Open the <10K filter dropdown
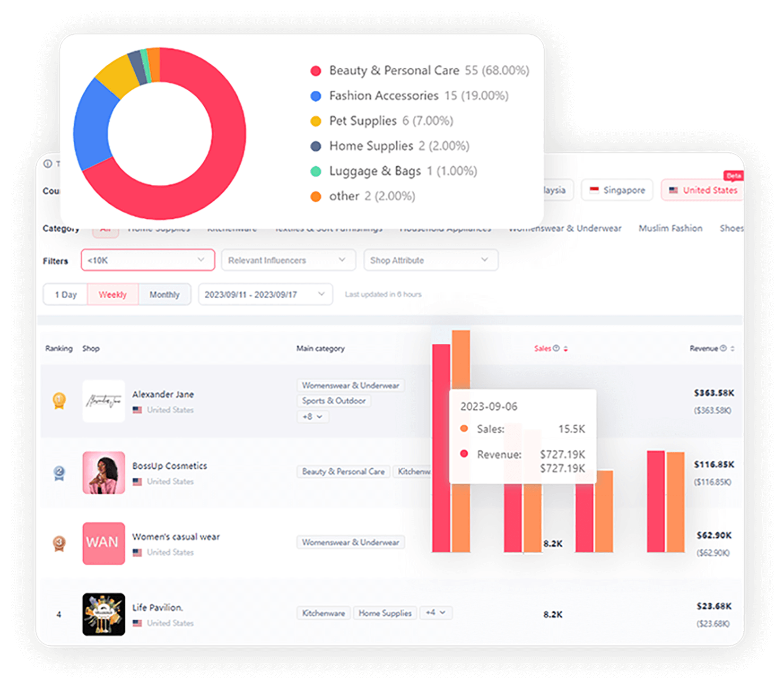This screenshot has height=688, width=784. click(148, 260)
